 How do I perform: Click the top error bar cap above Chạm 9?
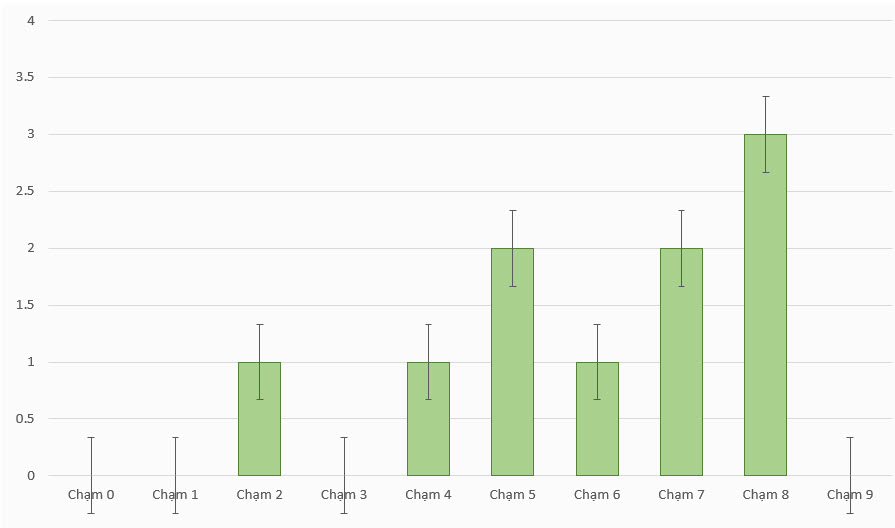[x=850, y=437]
